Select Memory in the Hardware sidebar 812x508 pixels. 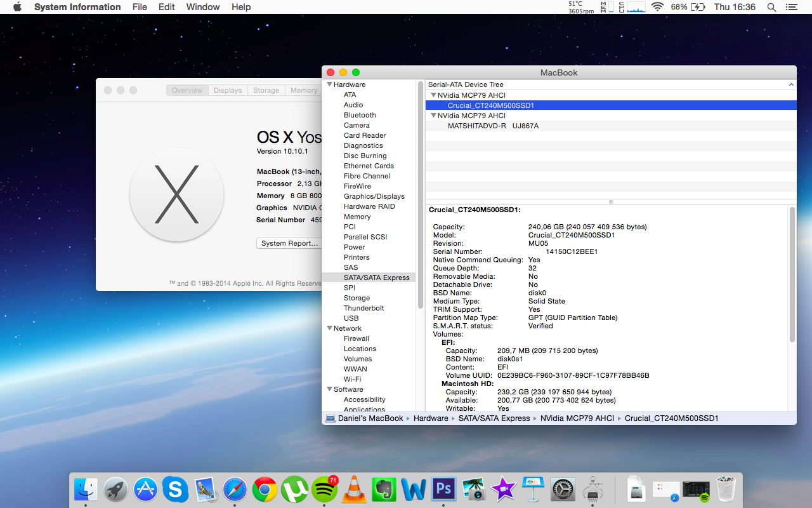point(357,217)
